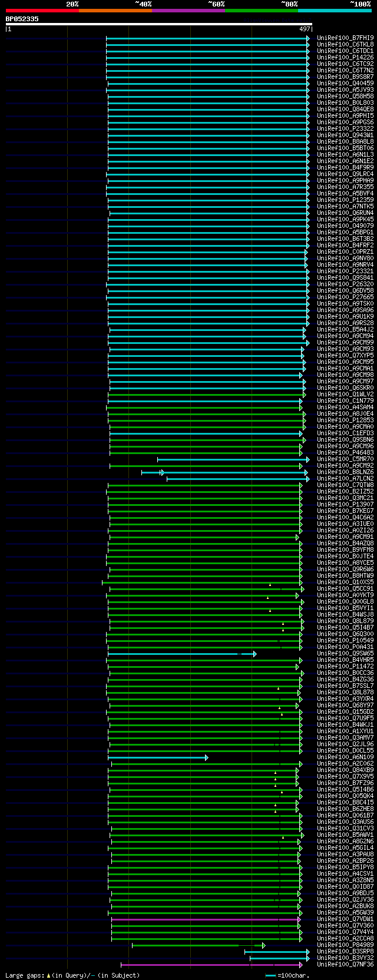Select the UniRef100_P11472 label
Viewport: 377px width, 980px height.
[345, 666]
